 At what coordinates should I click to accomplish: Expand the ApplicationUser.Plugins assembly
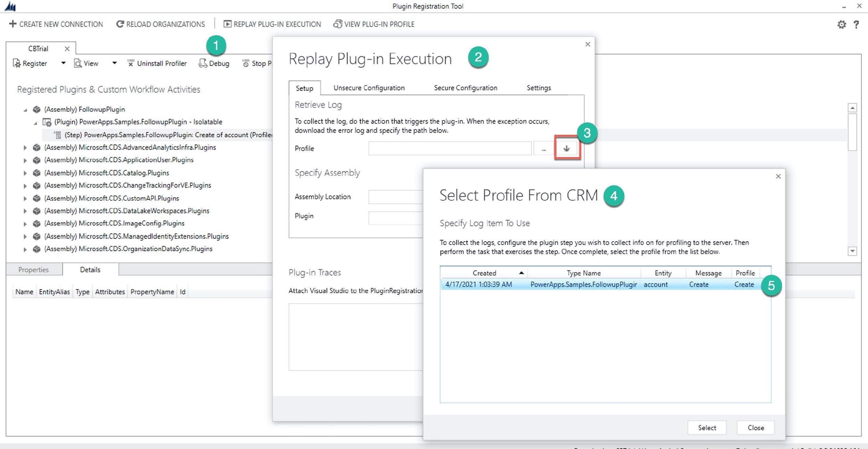coord(25,160)
